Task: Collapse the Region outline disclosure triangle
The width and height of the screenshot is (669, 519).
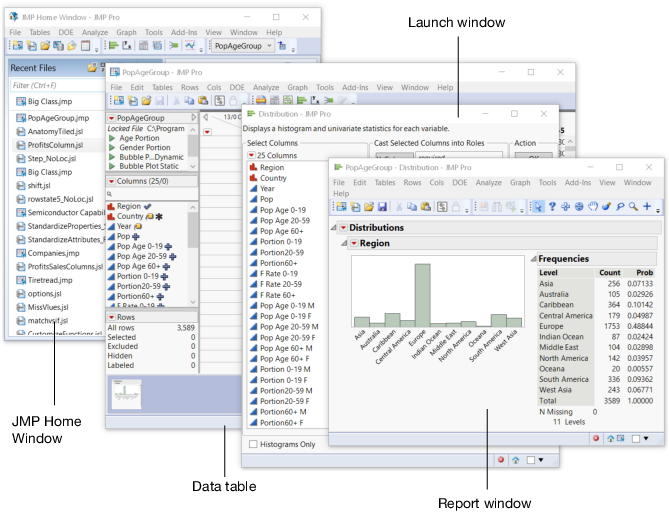Action: tap(344, 243)
